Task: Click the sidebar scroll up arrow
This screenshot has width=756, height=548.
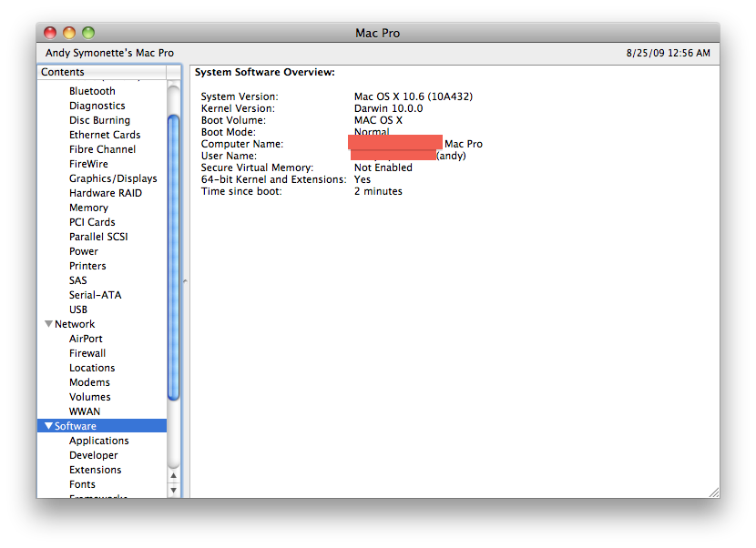Action: click(x=174, y=476)
